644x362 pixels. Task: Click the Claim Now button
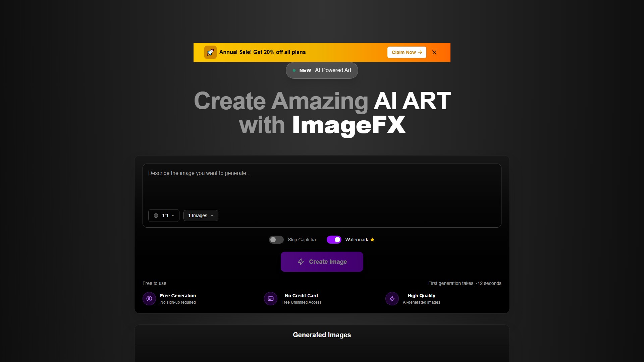point(407,52)
